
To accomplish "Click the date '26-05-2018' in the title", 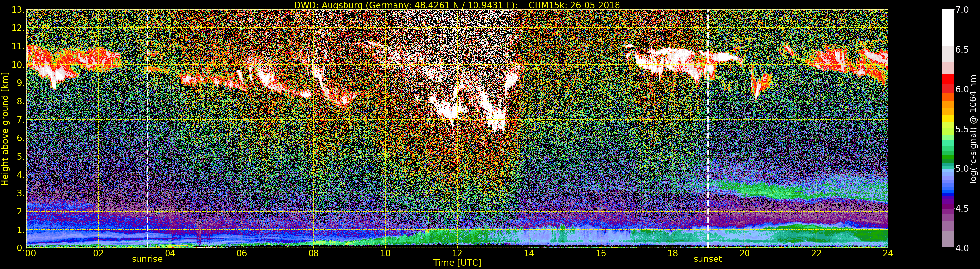I will (596, 5).
